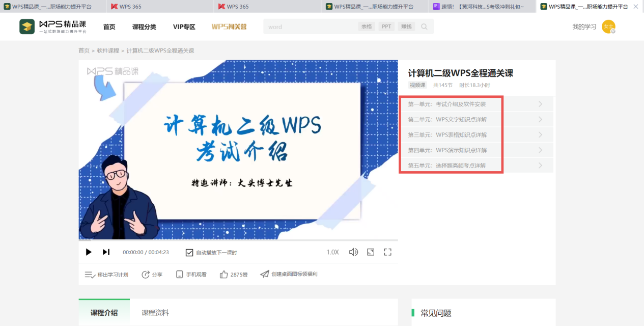Play the course video
The image size is (644, 326).
pyautogui.click(x=89, y=252)
